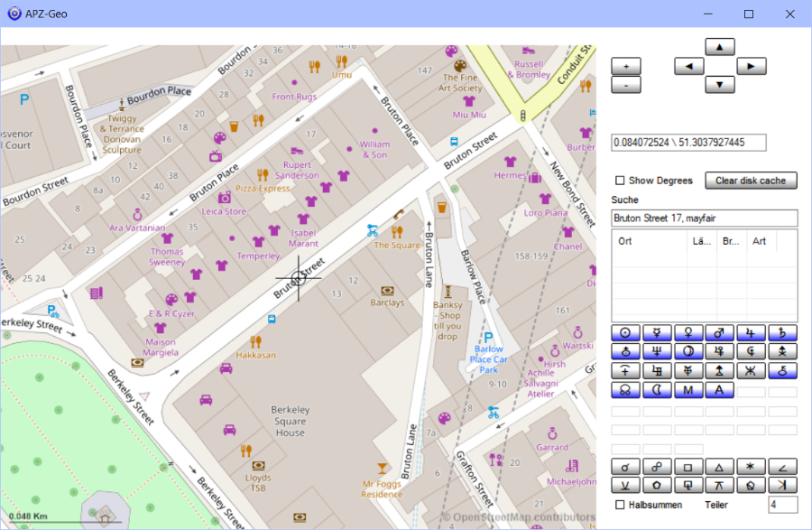
Task: Click 'Rupert Sanderson' label on the map
Action: point(297,171)
